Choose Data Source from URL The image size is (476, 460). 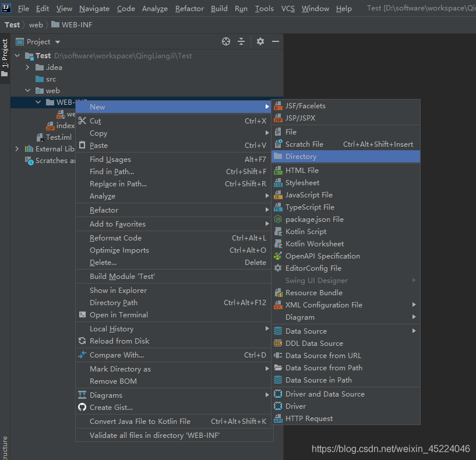point(323,355)
